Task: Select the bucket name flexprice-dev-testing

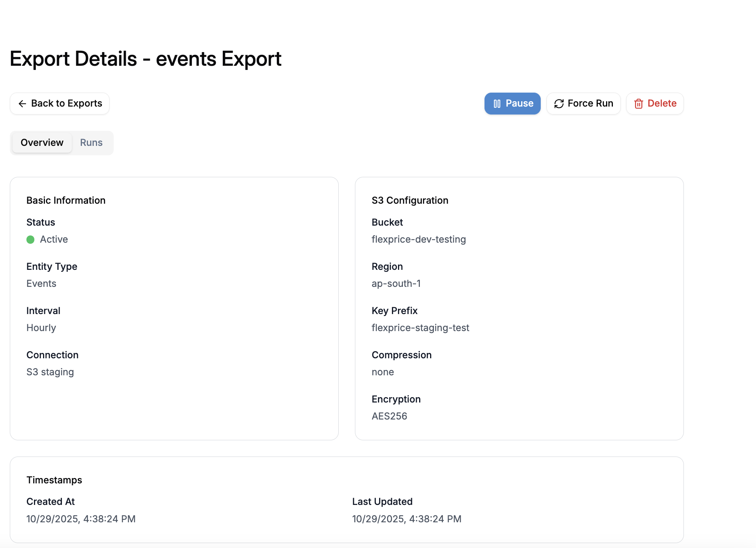Action: pos(418,239)
